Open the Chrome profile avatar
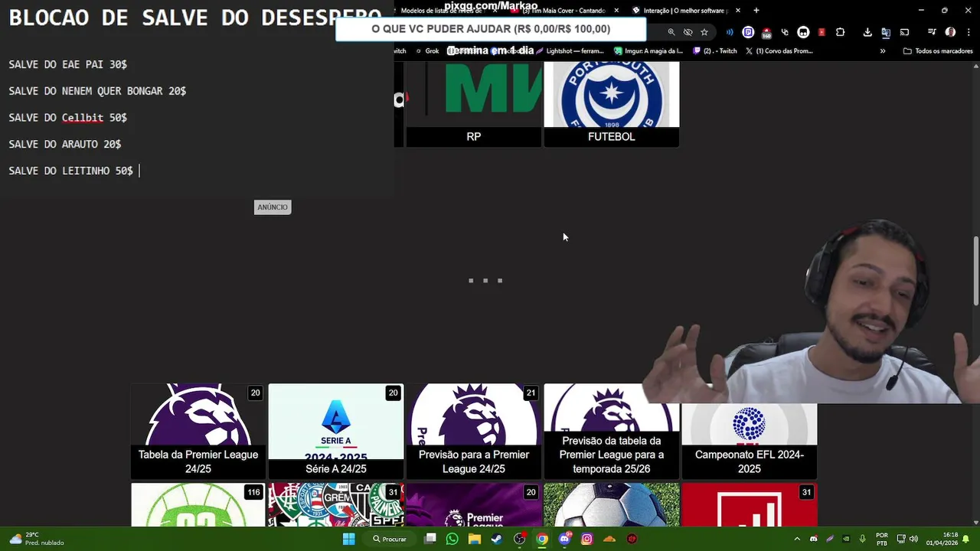Screen dimensions: 980x551 click(950, 32)
